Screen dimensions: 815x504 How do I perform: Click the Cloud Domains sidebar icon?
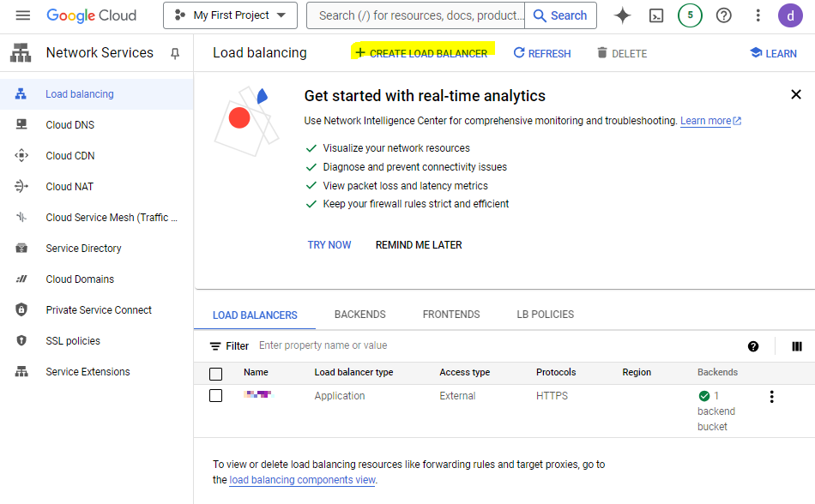click(21, 279)
